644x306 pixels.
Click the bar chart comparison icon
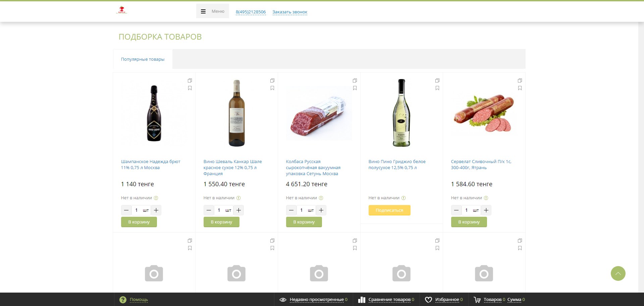click(362, 300)
